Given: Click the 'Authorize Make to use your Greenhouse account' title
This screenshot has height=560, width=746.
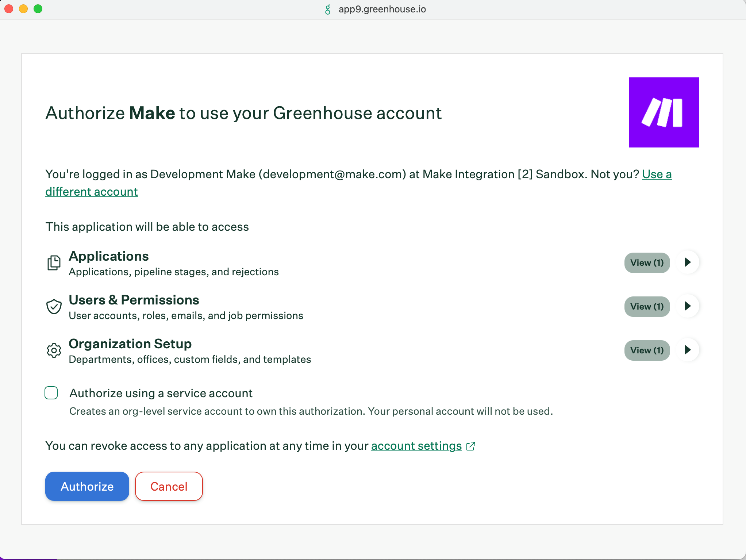Looking at the screenshot, I should coord(243,113).
